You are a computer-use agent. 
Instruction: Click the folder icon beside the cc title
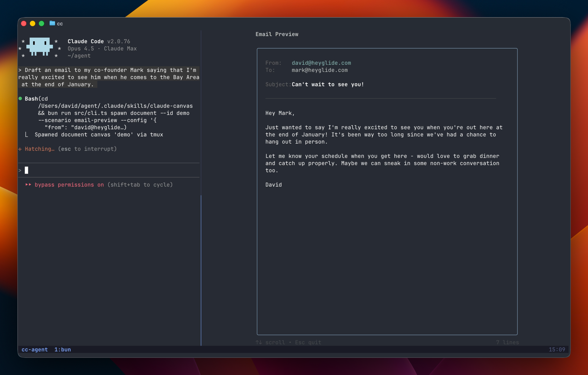[x=52, y=23]
